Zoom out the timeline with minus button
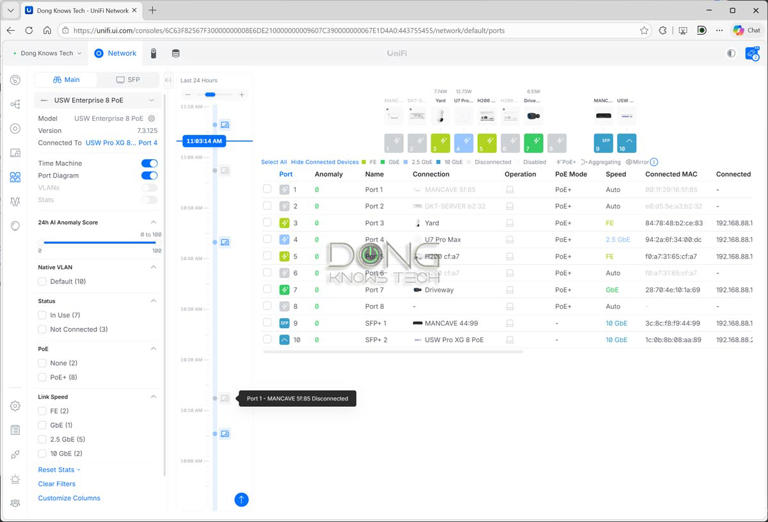Viewport: 768px width, 522px height. pyautogui.click(x=188, y=95)
